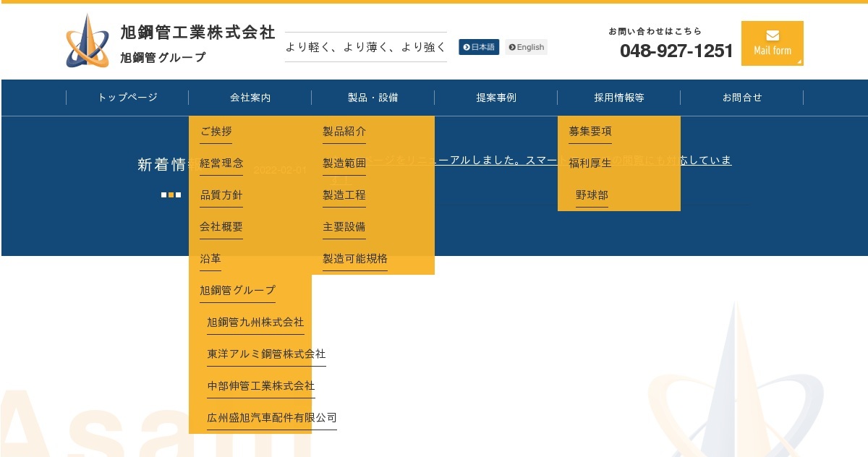
Task: Open the 会社案内 menu
Action: [x=250, y=98]
